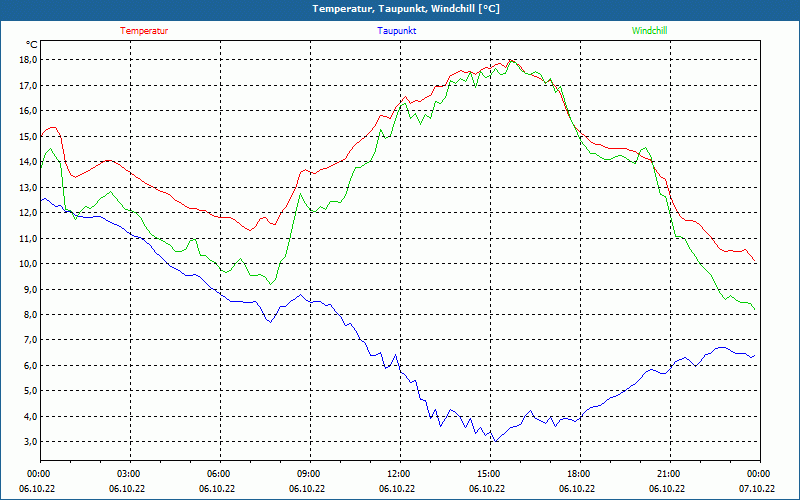Click the '03:00' time axis label
The image size is (800, 500).
point(129,474)
